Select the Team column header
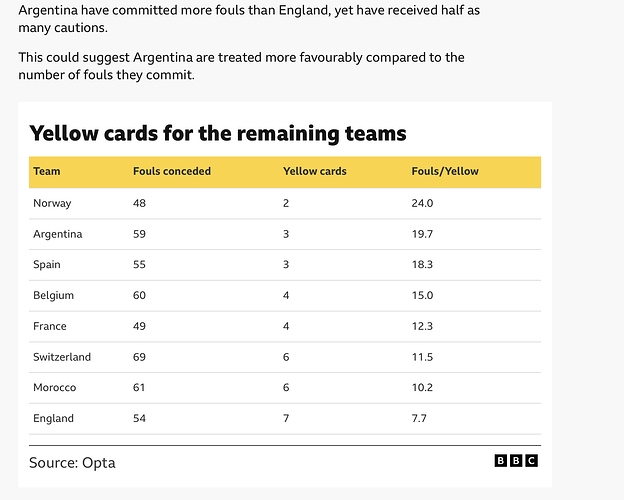 coord(47,171)
